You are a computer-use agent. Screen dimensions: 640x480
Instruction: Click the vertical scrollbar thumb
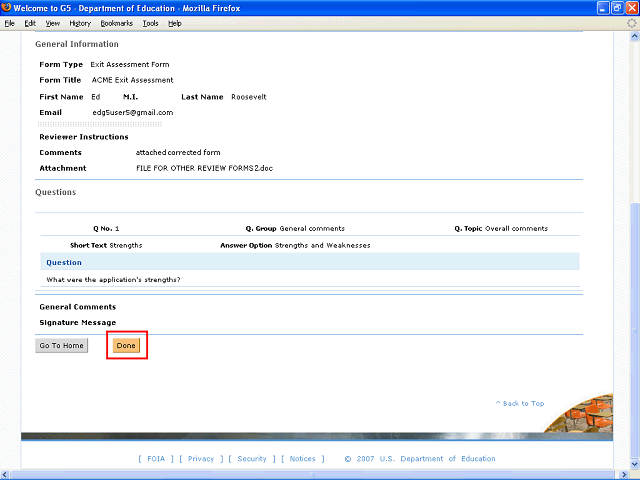point(635,331)
